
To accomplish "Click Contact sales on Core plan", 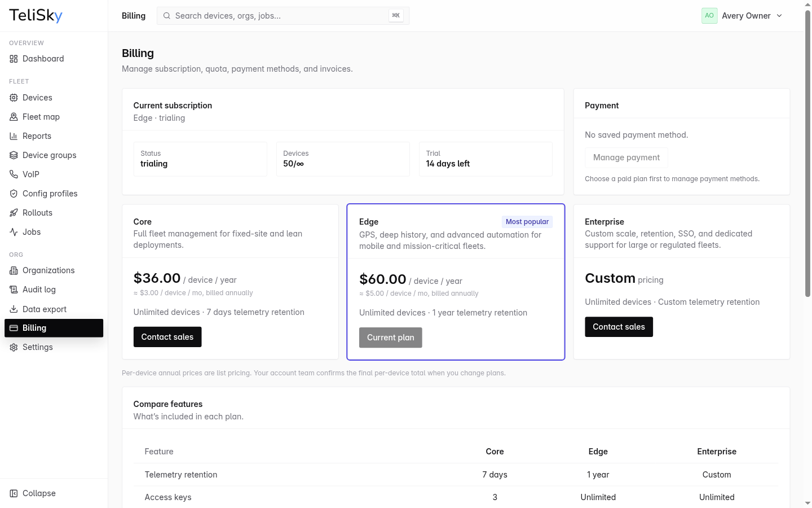I will coord(167,337).
